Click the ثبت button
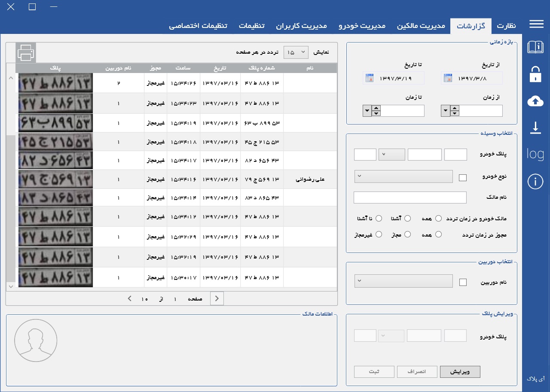Viewport: 550px width, 392px height. 374,372
